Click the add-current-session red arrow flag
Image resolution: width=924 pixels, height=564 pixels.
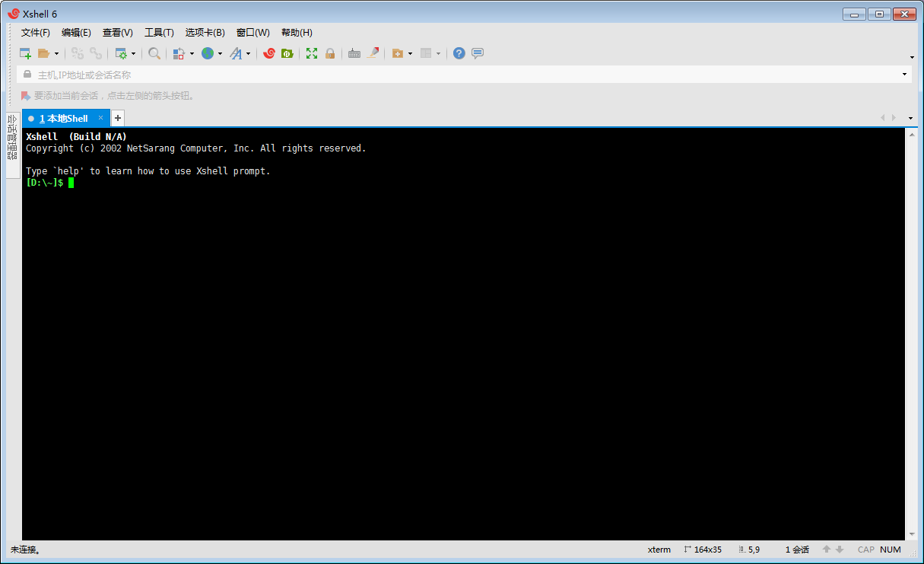[x=26, y=96]
